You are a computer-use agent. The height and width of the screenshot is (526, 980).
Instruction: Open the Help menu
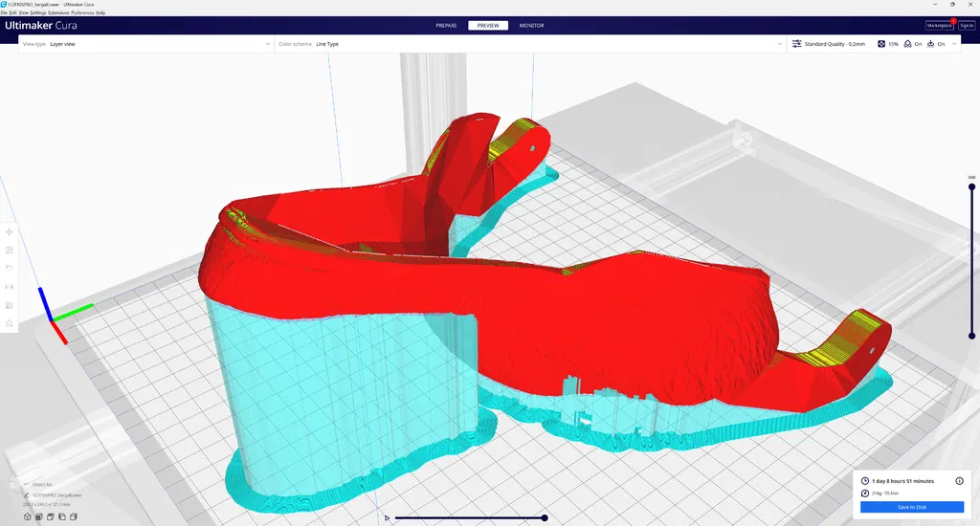coord(100,12)
